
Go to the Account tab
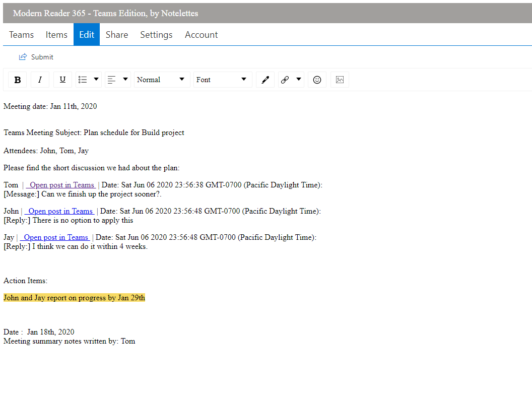(x=201, y=35)
